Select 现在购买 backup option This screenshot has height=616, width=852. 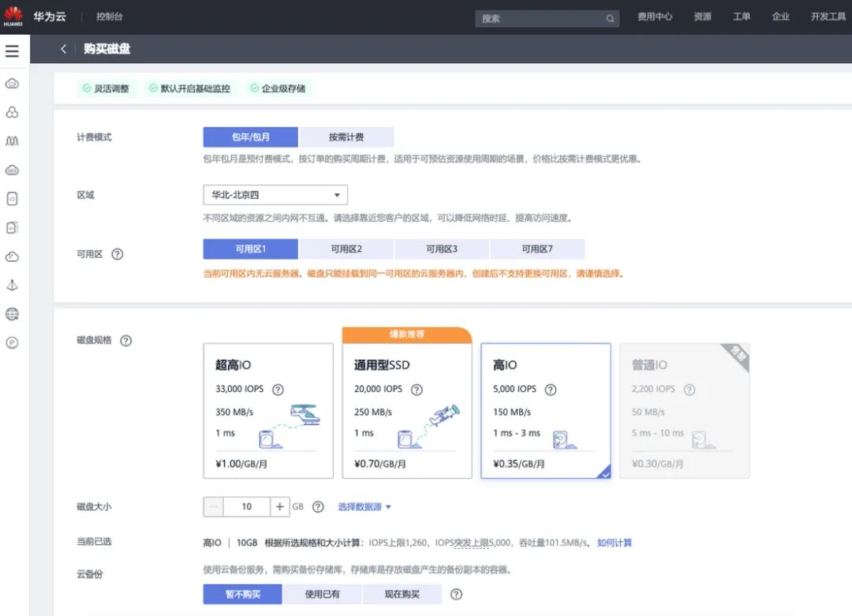pyautogui.click(x=402, y=594)
